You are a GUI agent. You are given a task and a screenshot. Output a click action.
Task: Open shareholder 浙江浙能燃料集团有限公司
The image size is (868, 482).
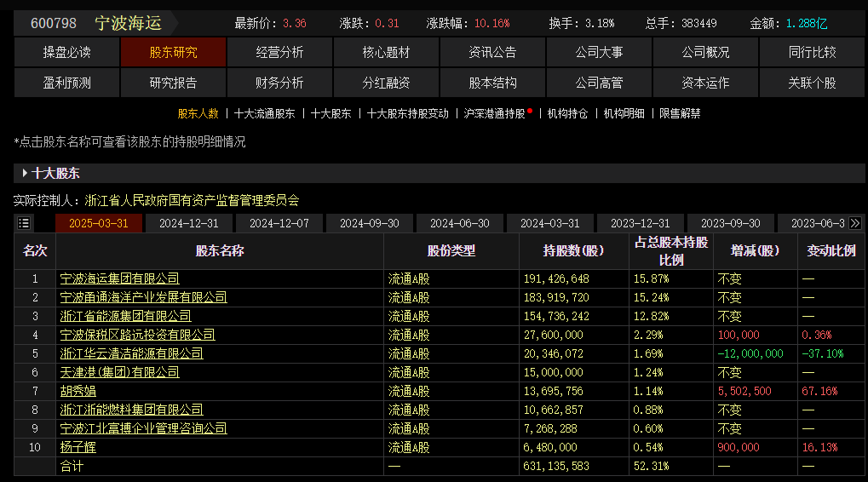(x=132, y=410)
